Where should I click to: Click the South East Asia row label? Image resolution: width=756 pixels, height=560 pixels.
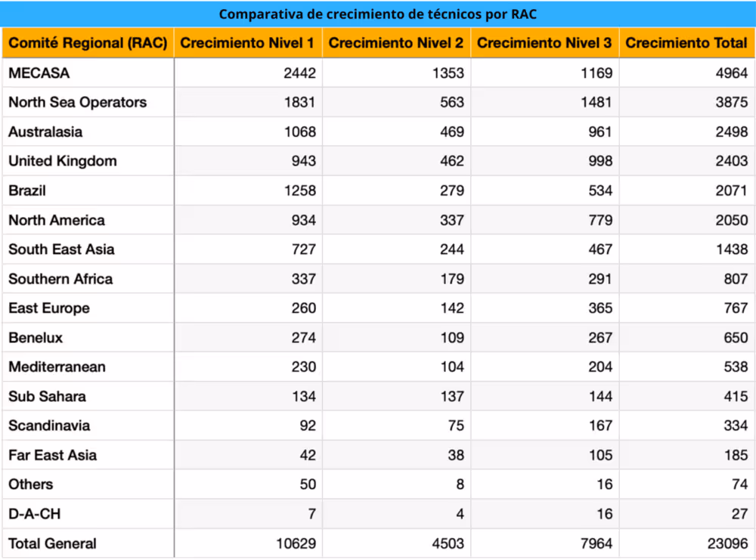click(61, 249)
